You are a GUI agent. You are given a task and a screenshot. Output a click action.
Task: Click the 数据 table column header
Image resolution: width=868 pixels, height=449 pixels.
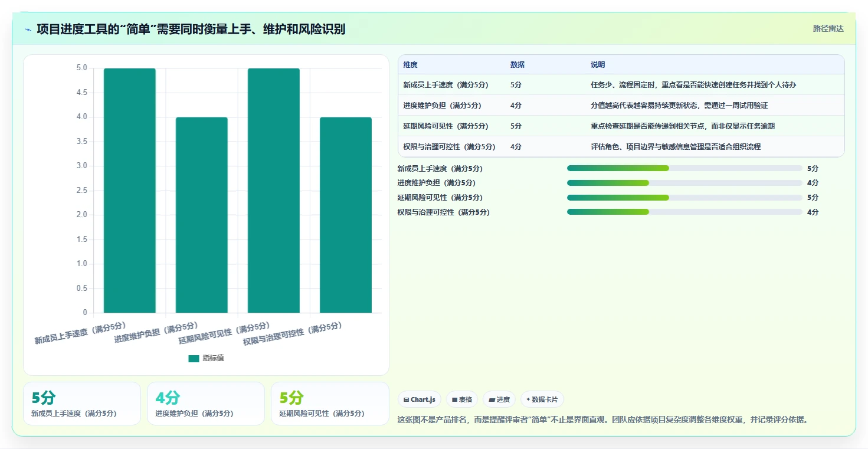517,65
